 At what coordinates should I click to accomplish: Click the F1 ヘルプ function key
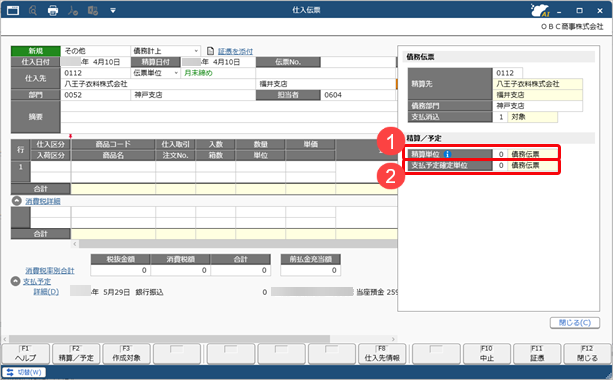pyautogui.click(x=26, y=353)
